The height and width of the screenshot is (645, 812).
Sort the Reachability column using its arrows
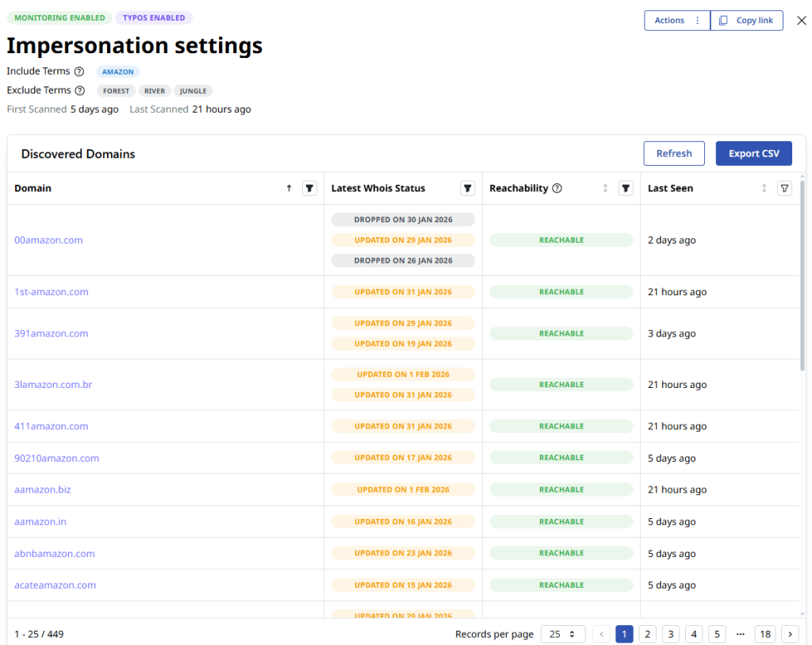tap(605, 188)
